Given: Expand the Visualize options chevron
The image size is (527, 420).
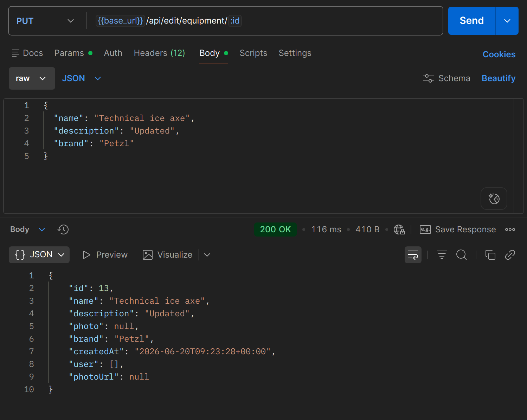Looking at the screenshot, I should coord(207,255).
